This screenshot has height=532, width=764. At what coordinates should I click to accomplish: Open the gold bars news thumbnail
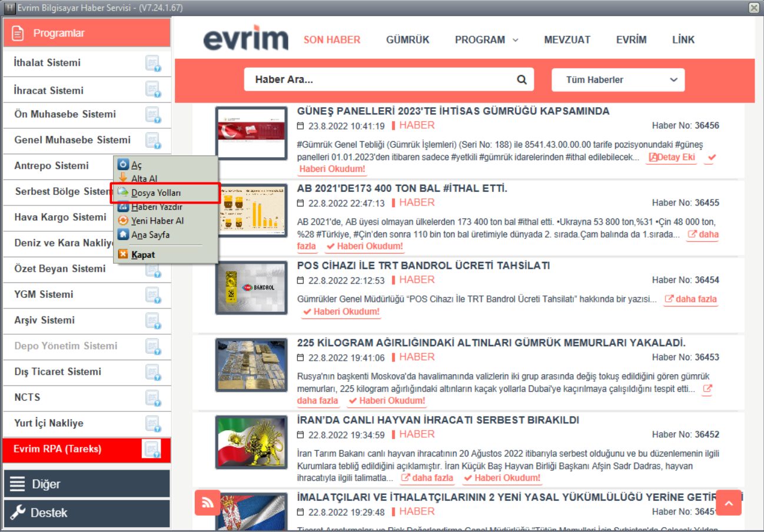(251, 365)
